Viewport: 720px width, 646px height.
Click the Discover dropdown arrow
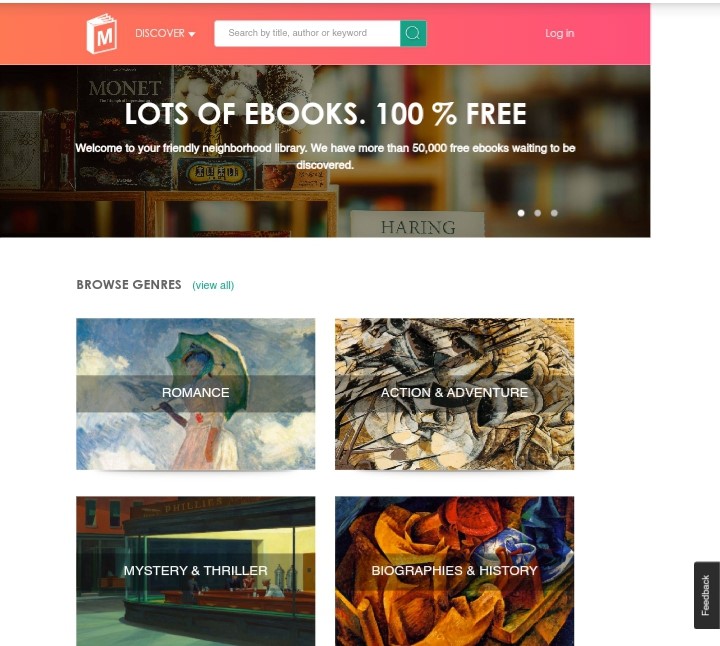click(192, 34)
